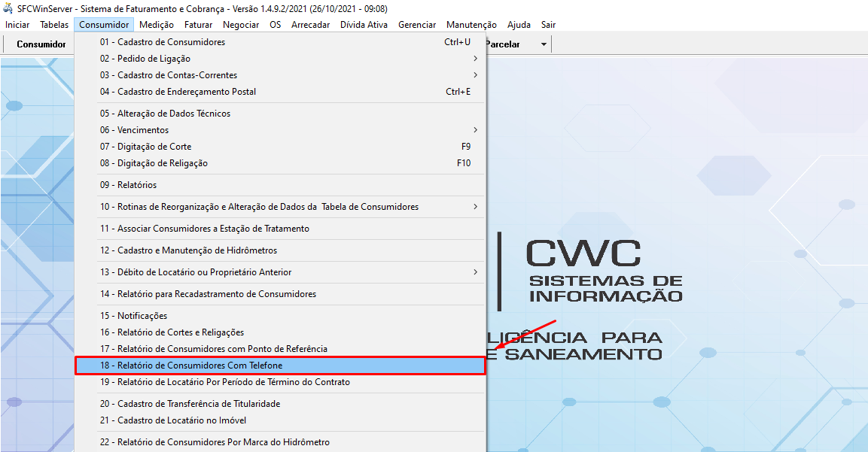Image resolution: width=868 pixels, height=452 pixels.
Task: Click Cadastro e Manutenção de Hidrômetros
Action: [x=280, y=250]
